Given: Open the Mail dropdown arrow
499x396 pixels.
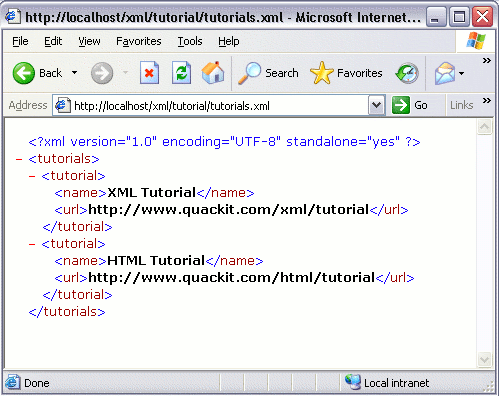Looking at the screenshot, I should click(462, 73).
